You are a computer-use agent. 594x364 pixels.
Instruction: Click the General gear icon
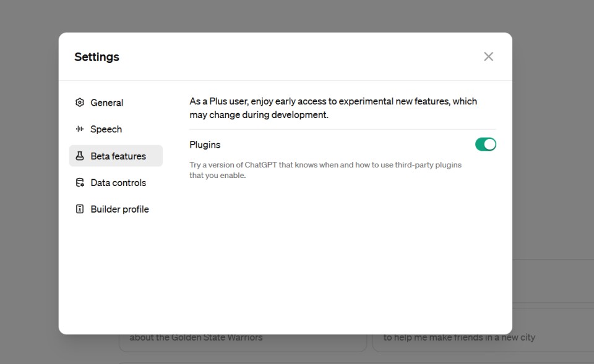[x=79, y=103]
